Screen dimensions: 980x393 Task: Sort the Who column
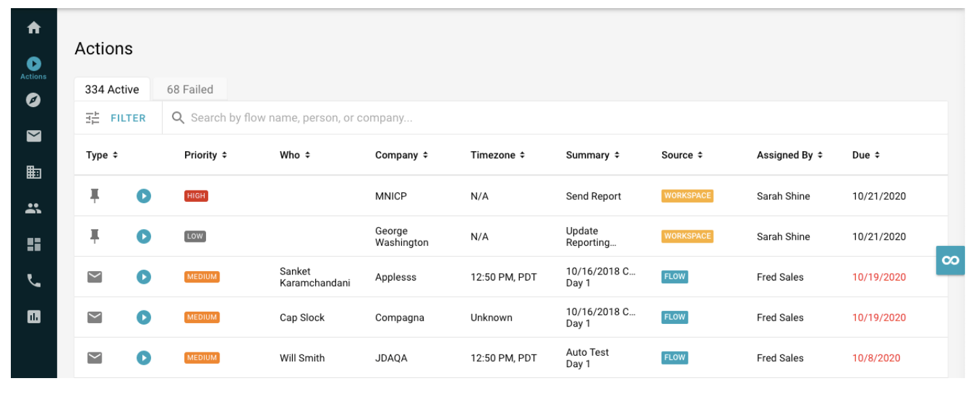[291, 154]
